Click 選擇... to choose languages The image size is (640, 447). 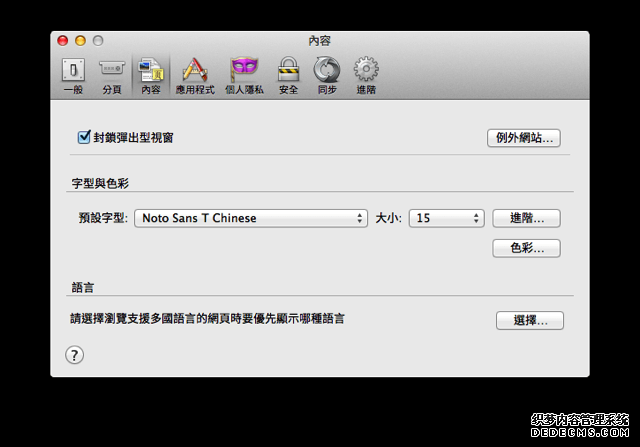pyautogui.click(x=530, y=320)
